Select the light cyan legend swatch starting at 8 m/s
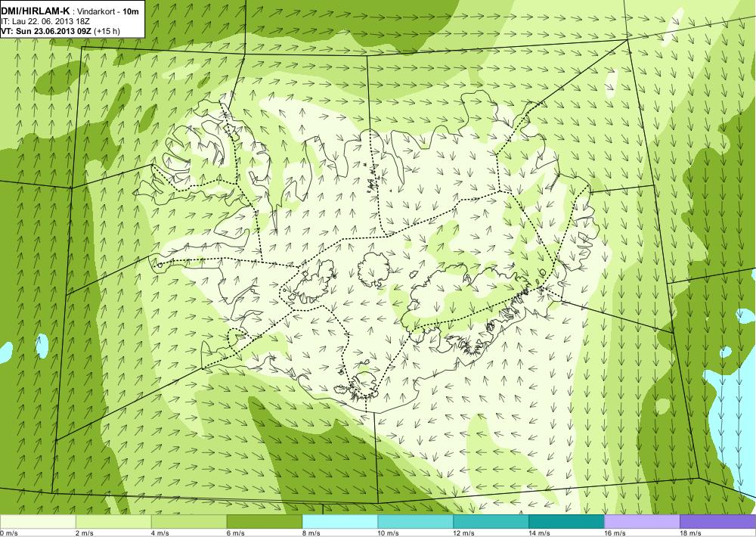The width and height of the screenshot is (756, 537). point(340,522)
